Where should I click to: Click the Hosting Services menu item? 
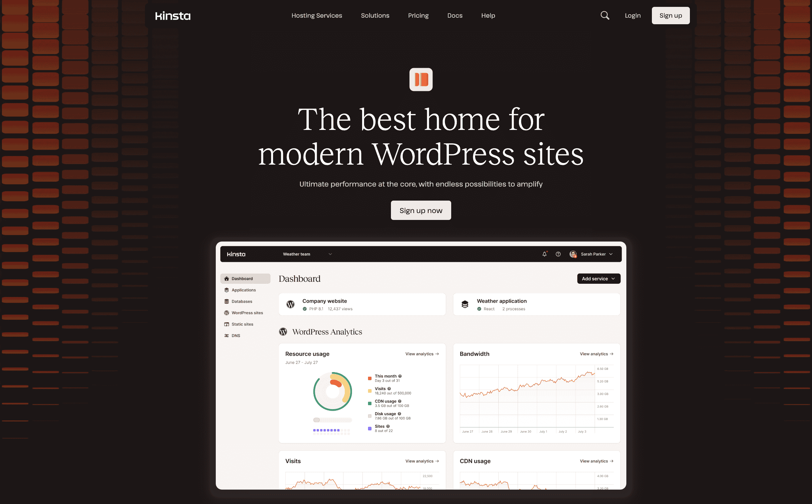tap(317, 16)
